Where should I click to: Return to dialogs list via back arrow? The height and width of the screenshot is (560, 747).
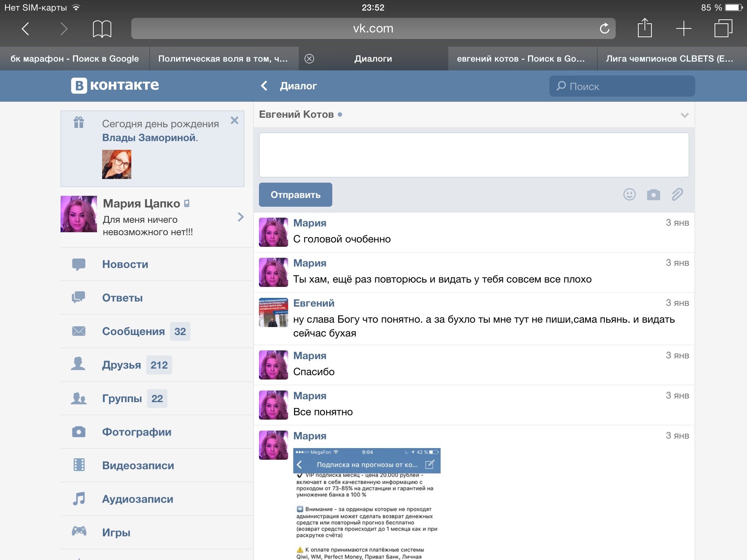point(264,86)
